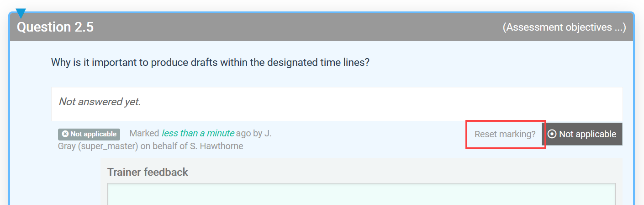Click the Question 2.5 header title
The image size is (644, 205).
[55, 27]
